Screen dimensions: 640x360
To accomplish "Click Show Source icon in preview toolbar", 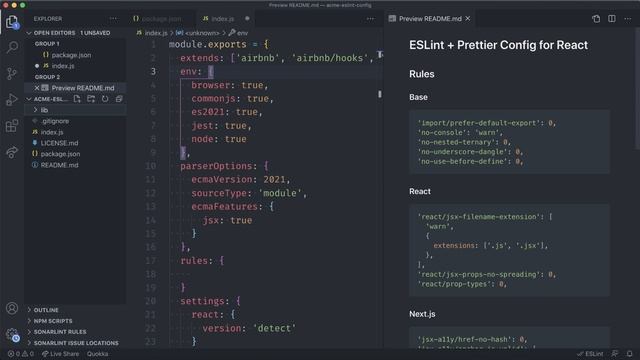I will click(596, 19).
